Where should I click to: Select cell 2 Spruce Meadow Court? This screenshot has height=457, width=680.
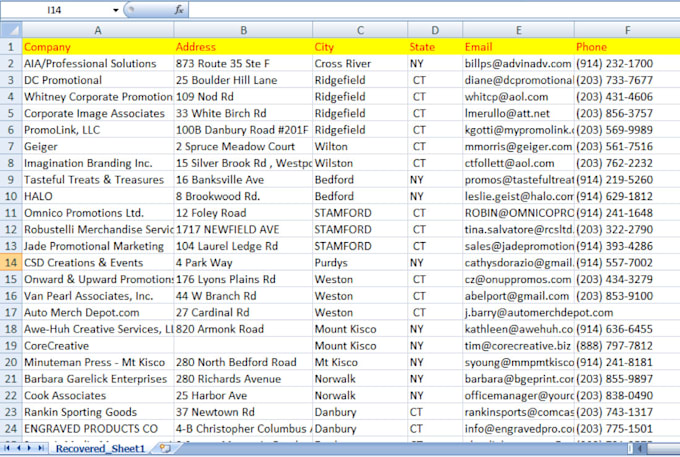243,147
